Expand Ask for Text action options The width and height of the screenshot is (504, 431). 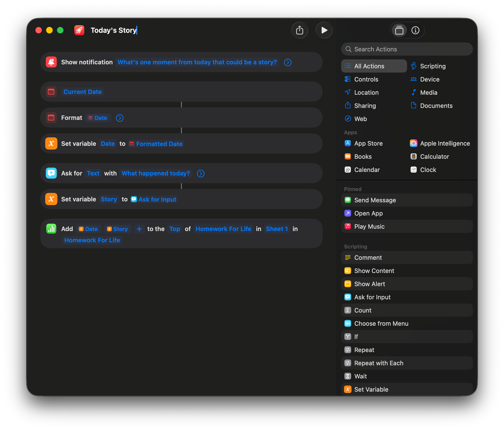(x=201, y=174)
